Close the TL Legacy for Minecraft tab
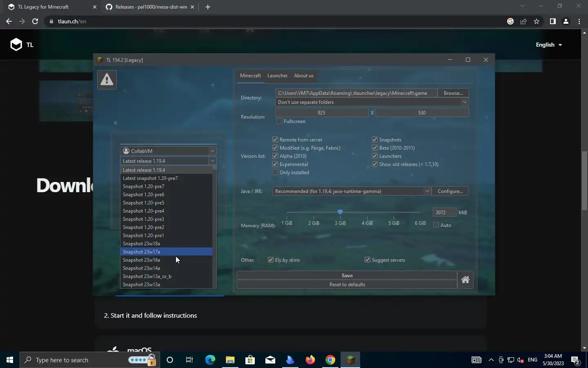 click(95, 7)
